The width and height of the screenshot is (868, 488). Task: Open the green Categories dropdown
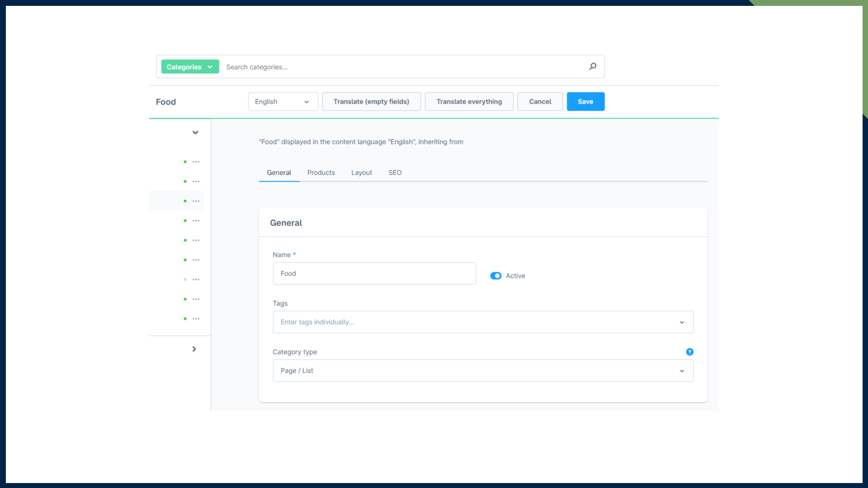(x=190, y=67)
